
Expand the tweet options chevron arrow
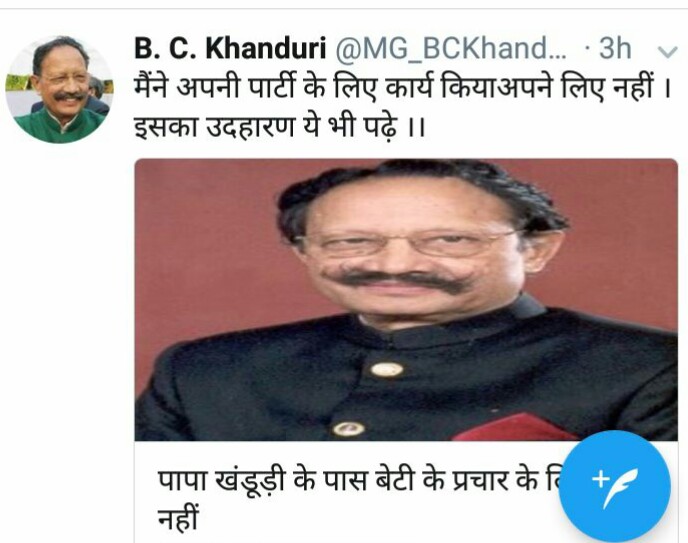[x=668, y=52]
